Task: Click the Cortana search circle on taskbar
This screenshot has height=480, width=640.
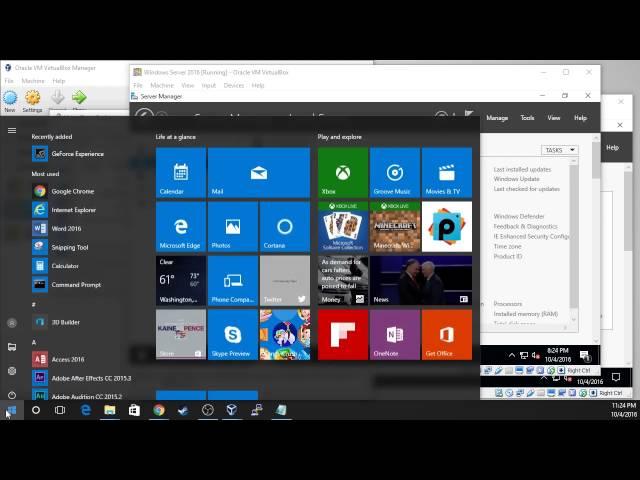Action: tap(36, 410)
